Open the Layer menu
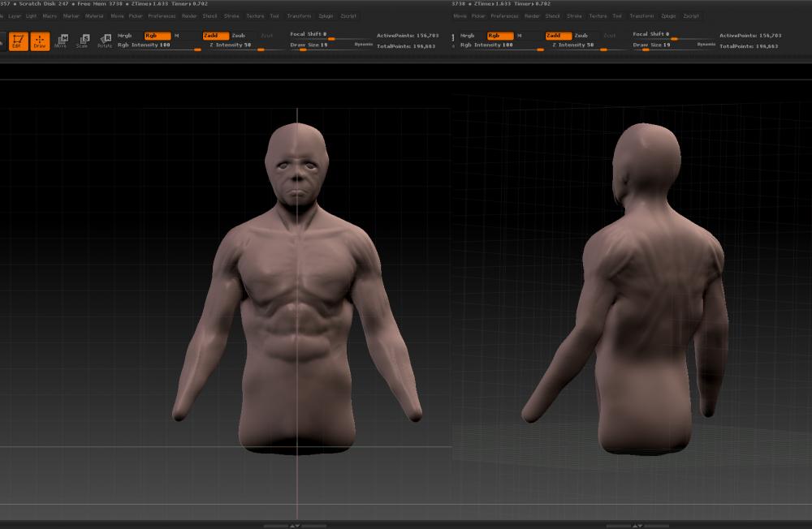Image resolution: width=812 pixels, height=529 pixels. pyautogui.click(x=15, y=15)
